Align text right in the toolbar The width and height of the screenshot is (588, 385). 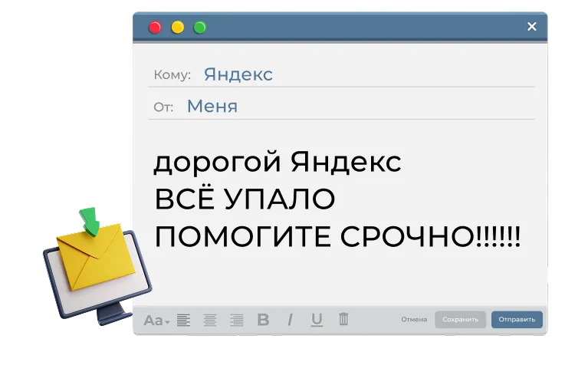[237, 320]
